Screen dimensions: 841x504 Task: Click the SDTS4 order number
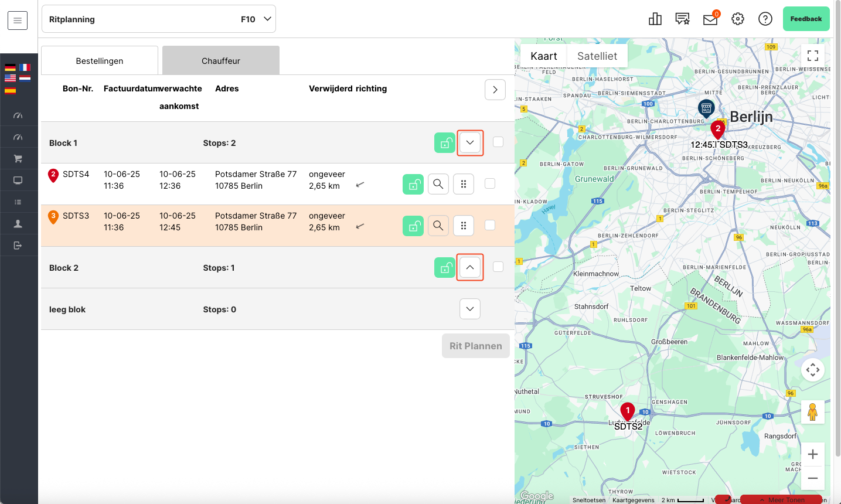point(76,174)
